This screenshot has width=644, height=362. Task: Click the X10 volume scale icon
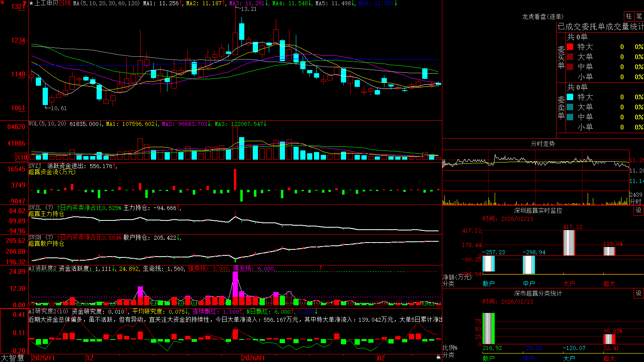(x=21, y=157)
